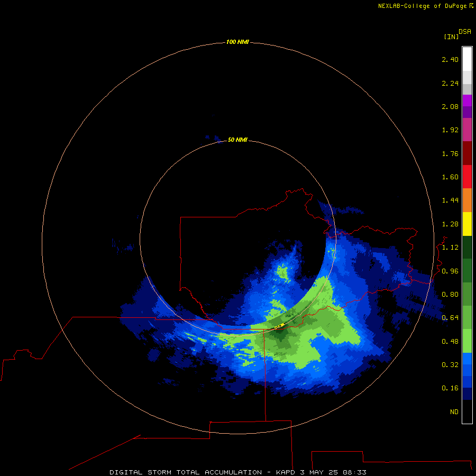Click the [IN] units label

pos(451,36)
